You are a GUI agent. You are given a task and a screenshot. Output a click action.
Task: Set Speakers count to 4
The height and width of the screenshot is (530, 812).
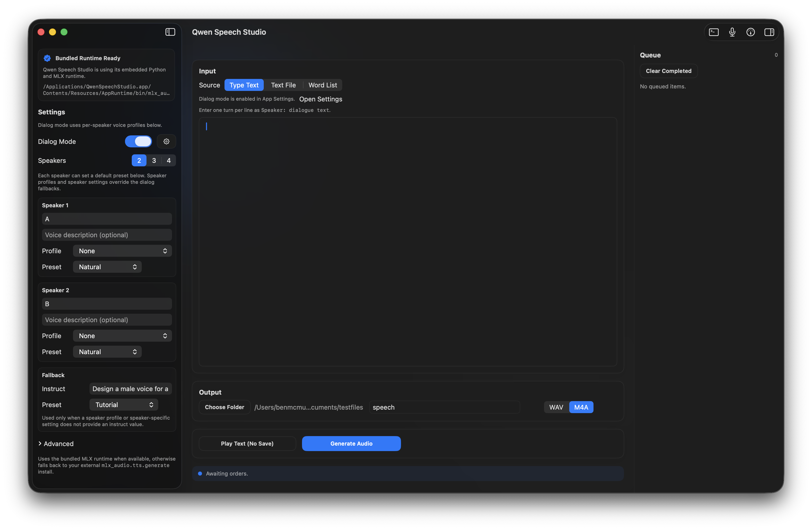[x=168, y=161]
